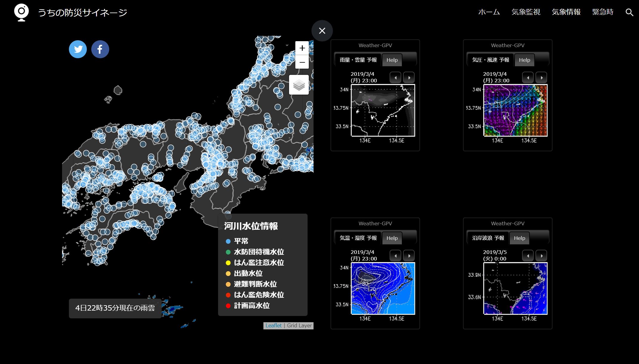The image size is (639, 364).
Task: Zoom out on the map
Action: pos(302,62)
